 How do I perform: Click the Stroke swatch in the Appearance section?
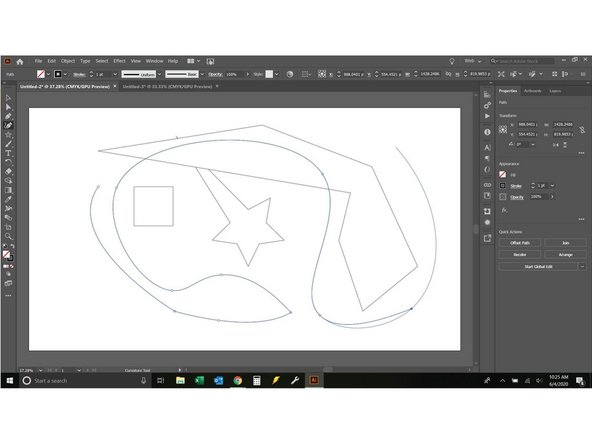click(x=503, y=185)
